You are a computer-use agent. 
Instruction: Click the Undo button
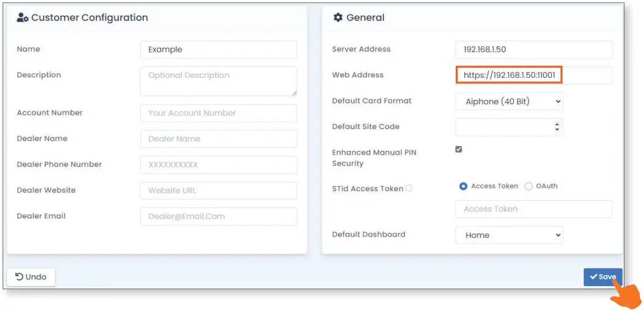(x=31, y=277)
